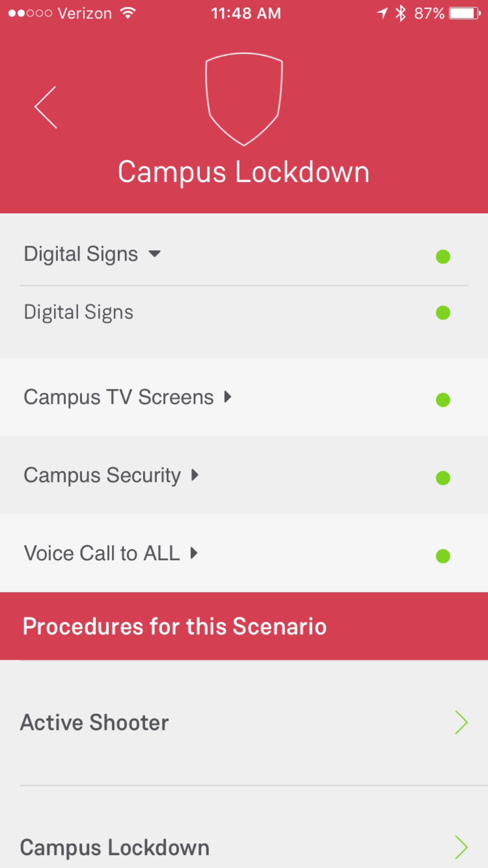Expand the Campus TV Screens group
The image size is (488, 868).
coord(227,397)
